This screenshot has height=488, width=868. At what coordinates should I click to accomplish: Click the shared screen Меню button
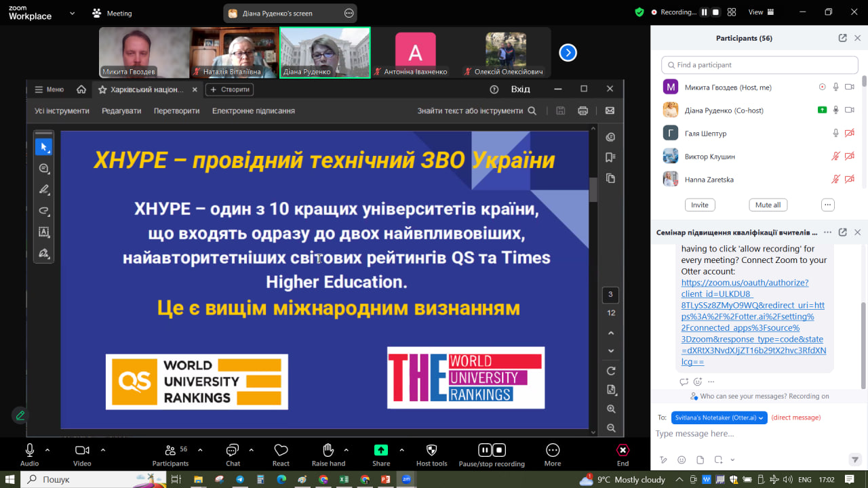coord(50,89)
